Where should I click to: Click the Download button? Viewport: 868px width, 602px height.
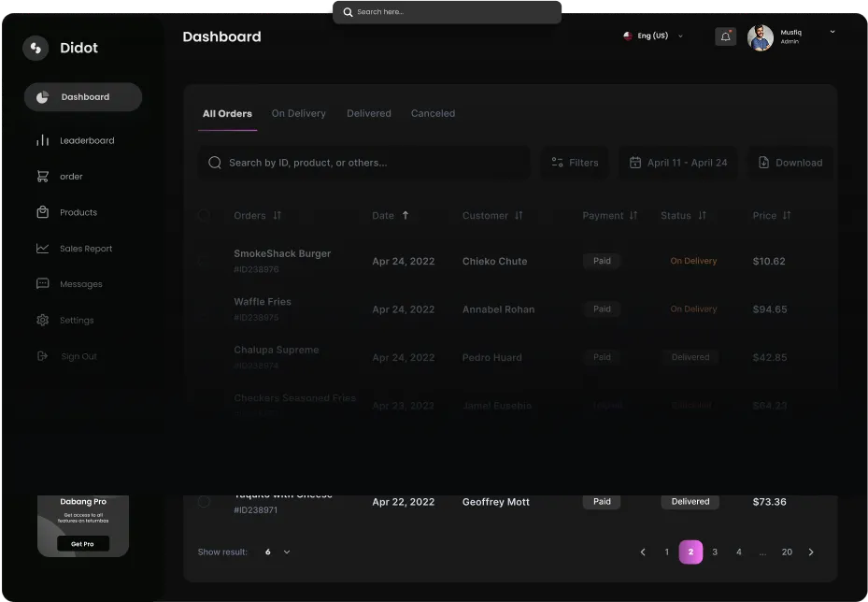(790, 163)
